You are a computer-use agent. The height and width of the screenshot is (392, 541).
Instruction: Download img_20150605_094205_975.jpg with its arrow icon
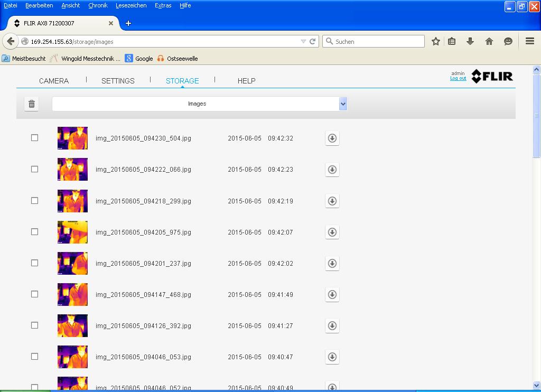[332, 232]
